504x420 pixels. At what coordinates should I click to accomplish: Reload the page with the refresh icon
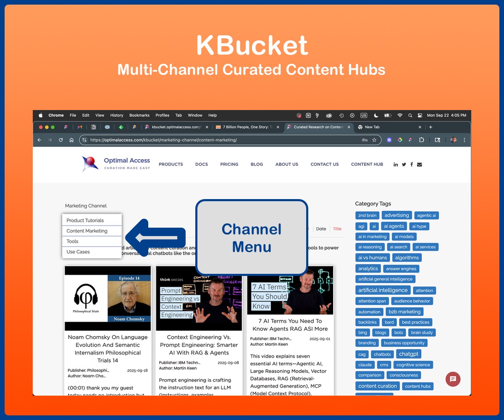[x=61, y=140]
